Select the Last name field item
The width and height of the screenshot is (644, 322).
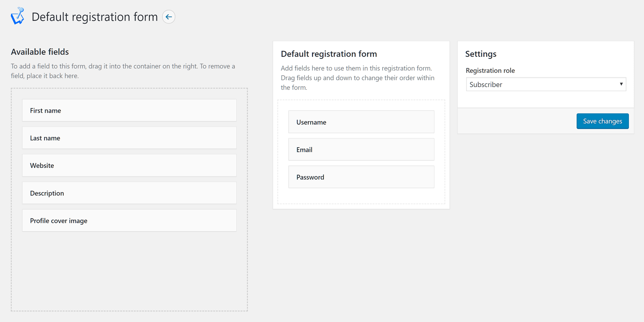pyautogui.click(x=129, y=138)
